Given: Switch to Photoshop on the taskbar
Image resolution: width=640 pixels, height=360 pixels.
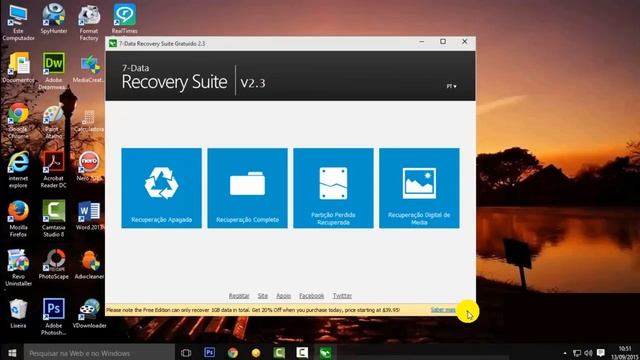Looking at the screenshot, I should [209, 352].
